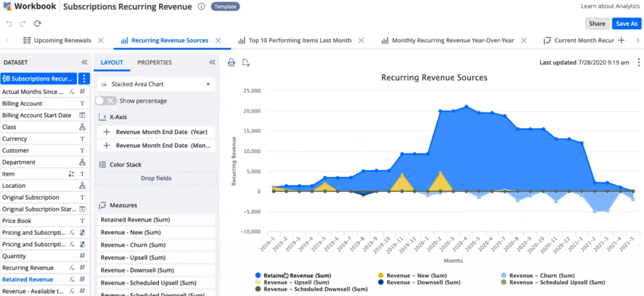Click the refresh icon in top toolbar

38,23
